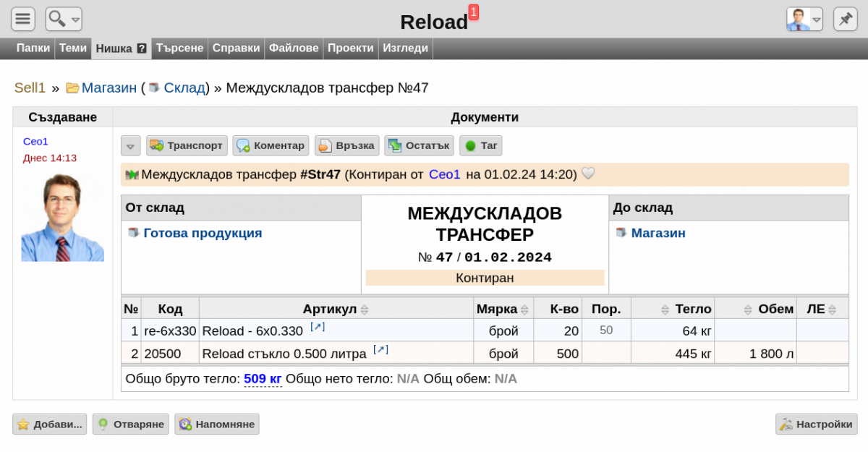This screenshot has height=452, width=868.
Task: Click the store icon beside destination Магазин
Action: (620, 233)
